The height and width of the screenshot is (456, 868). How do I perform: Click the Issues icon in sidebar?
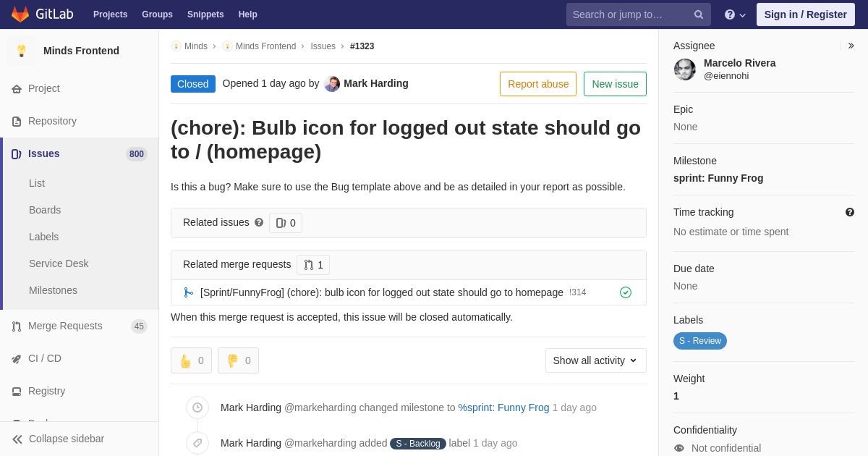point(17,154)
